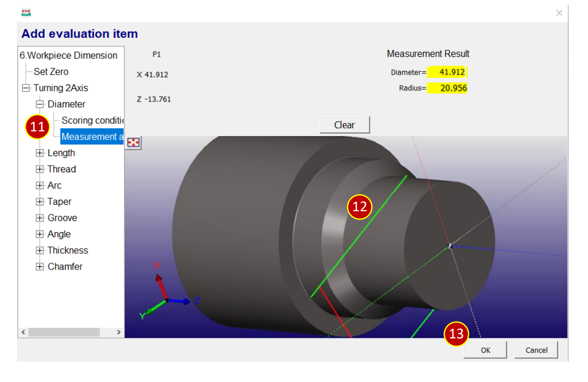Collapse the Diameter tree node
The image size is (588, 382).
click(40, 104)
